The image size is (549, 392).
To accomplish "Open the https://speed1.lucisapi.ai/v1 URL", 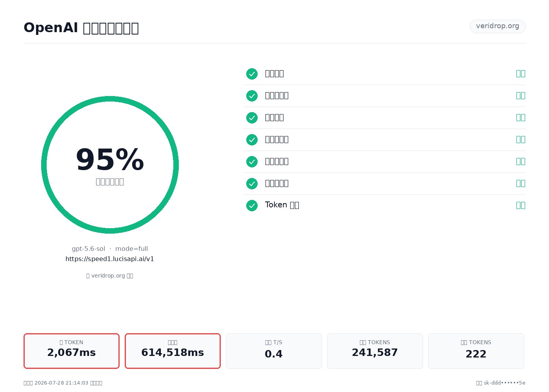I will pos(110,259).
